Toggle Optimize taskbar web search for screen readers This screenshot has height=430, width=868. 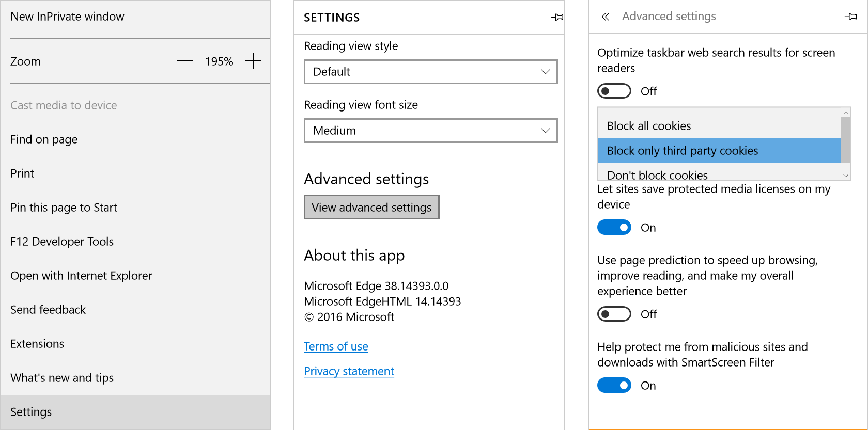point(614,91)
